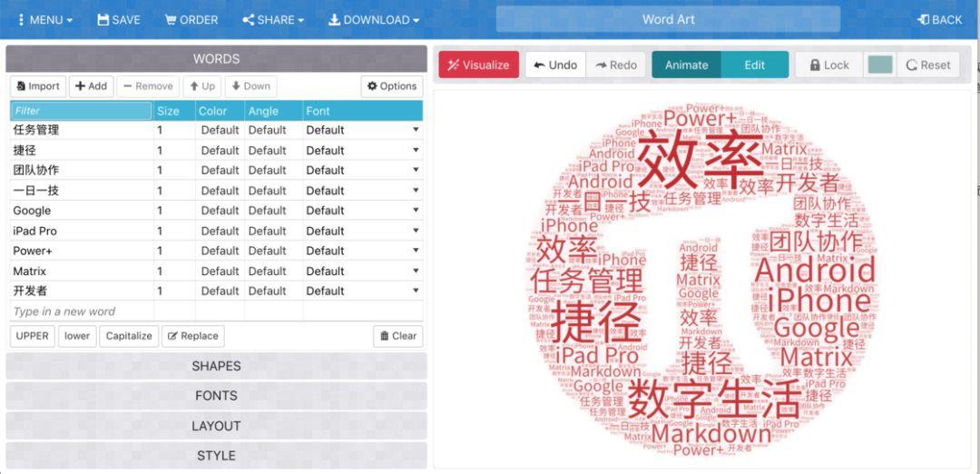Add a new word row
This screenshot has width=980, height=474.
tap(92, 86)
